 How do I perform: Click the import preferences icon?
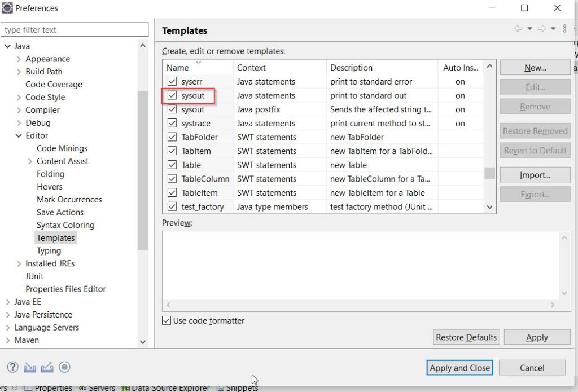tap(30, 368)
